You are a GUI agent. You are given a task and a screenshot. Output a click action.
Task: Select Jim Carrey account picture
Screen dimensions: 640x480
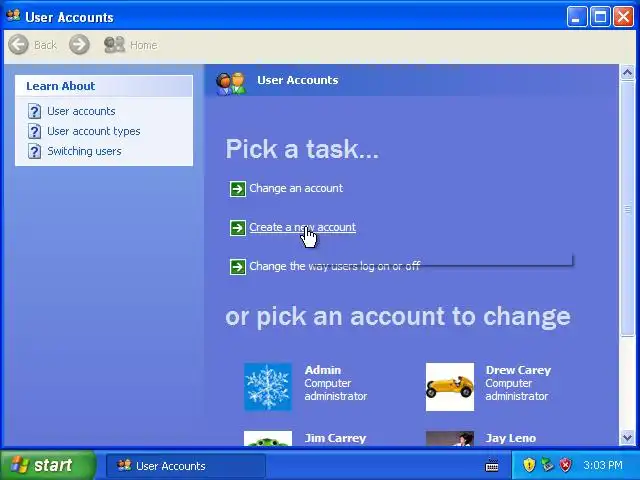pyautogui.click(x=268, y=438)
